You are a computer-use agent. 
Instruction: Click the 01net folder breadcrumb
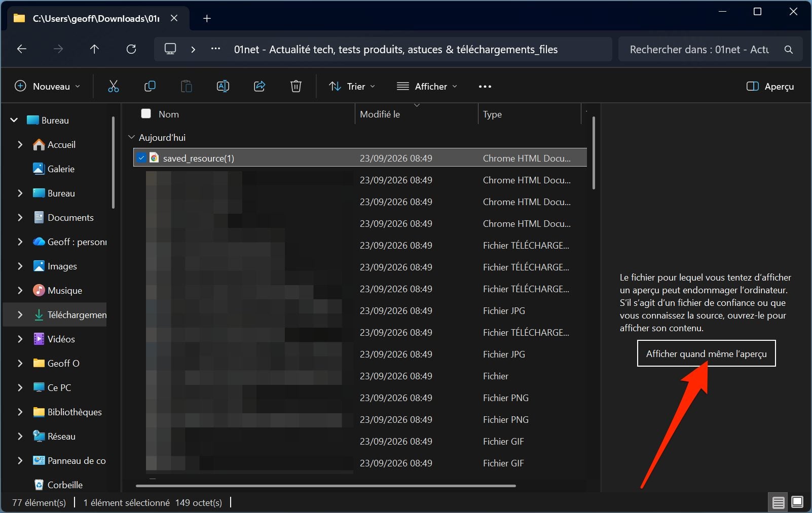395,50
